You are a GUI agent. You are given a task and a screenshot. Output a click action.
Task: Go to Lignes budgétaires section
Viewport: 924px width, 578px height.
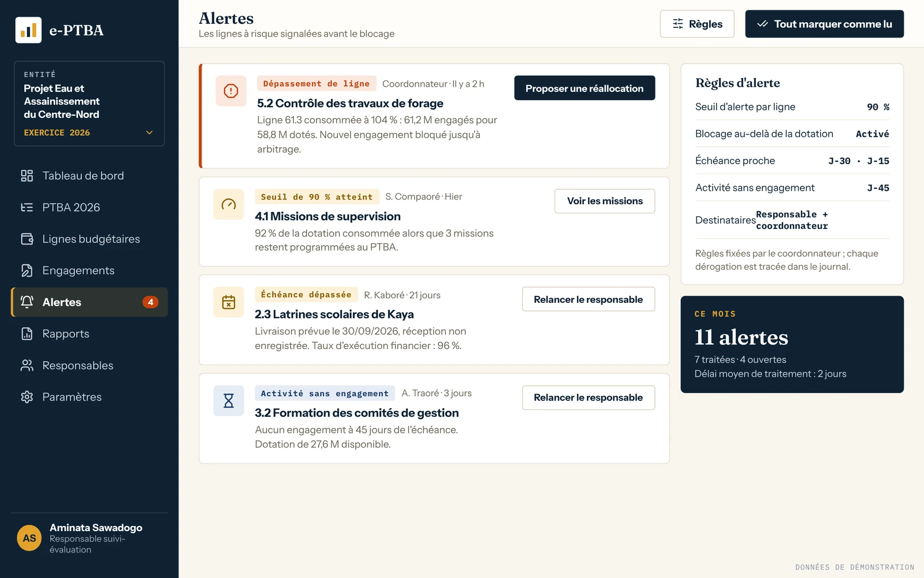90,239
